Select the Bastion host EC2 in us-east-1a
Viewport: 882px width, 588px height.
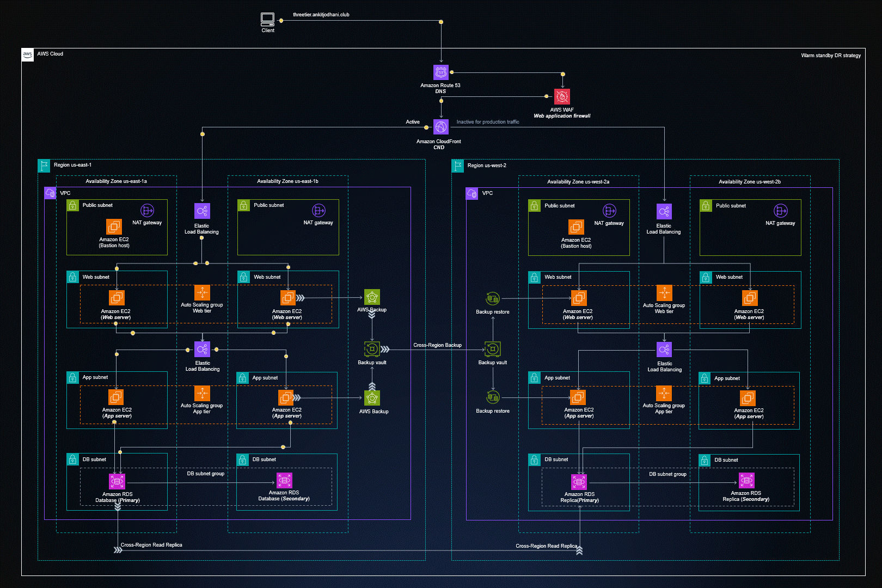click(x=114, y=226)
